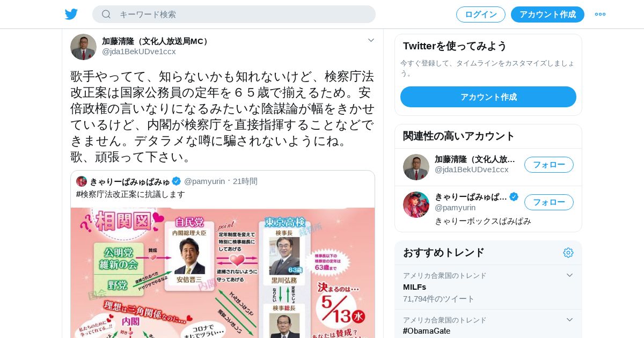This screenshot has height=338, width=644.
Task: Click header アカウント作成 button
Action: [x=547, y=14]
